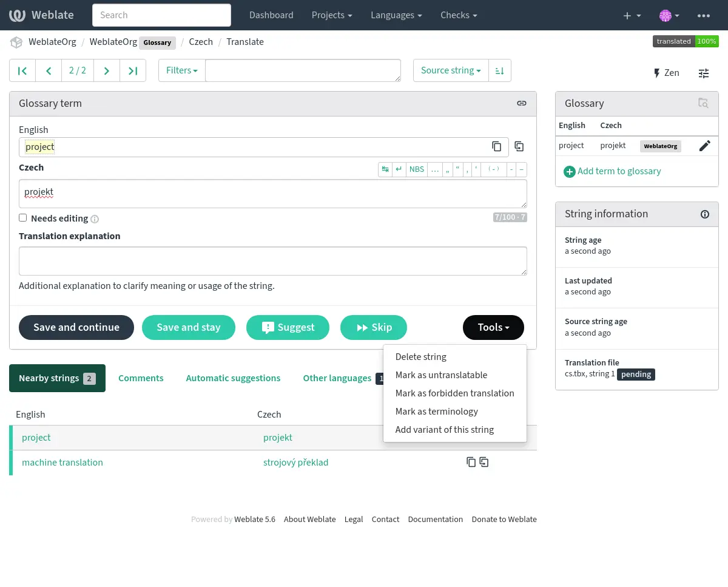This screenshot has height=587, width=728.
Task: Click Save and continue button
Action: tap(76, 327)
